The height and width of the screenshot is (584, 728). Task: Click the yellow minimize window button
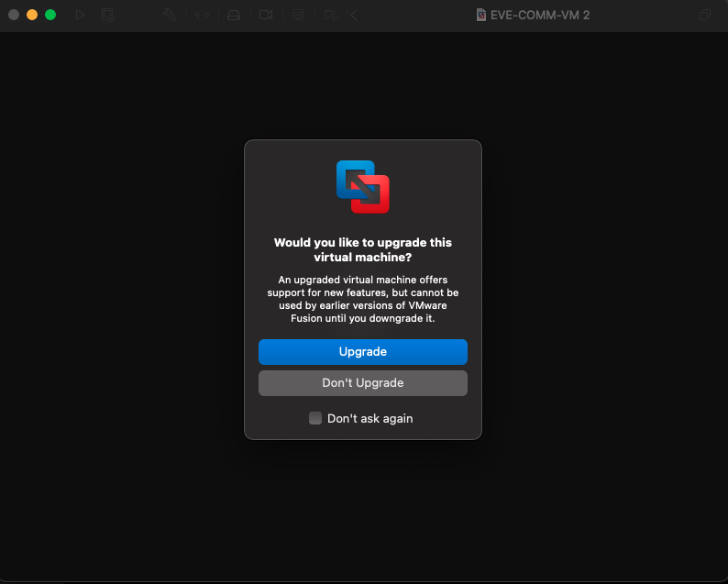(32, 15)
